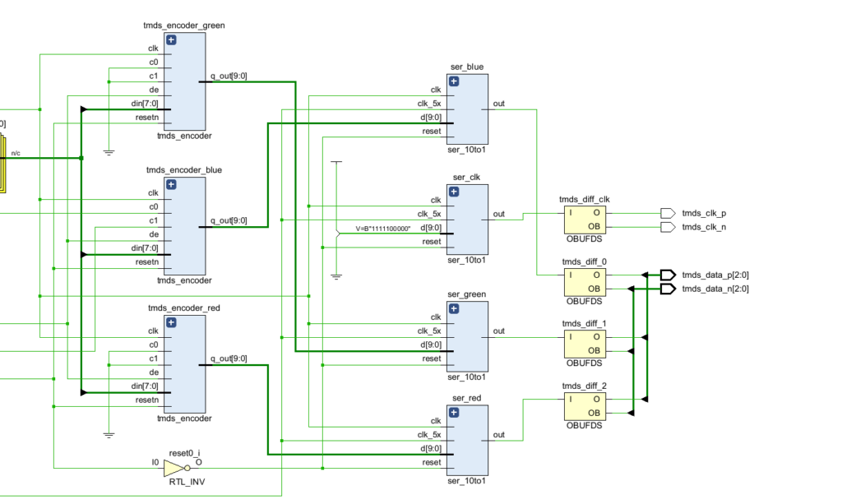Select the V=B"1111100000" constant label
842x504 pixels.
(x=383, y=229)
